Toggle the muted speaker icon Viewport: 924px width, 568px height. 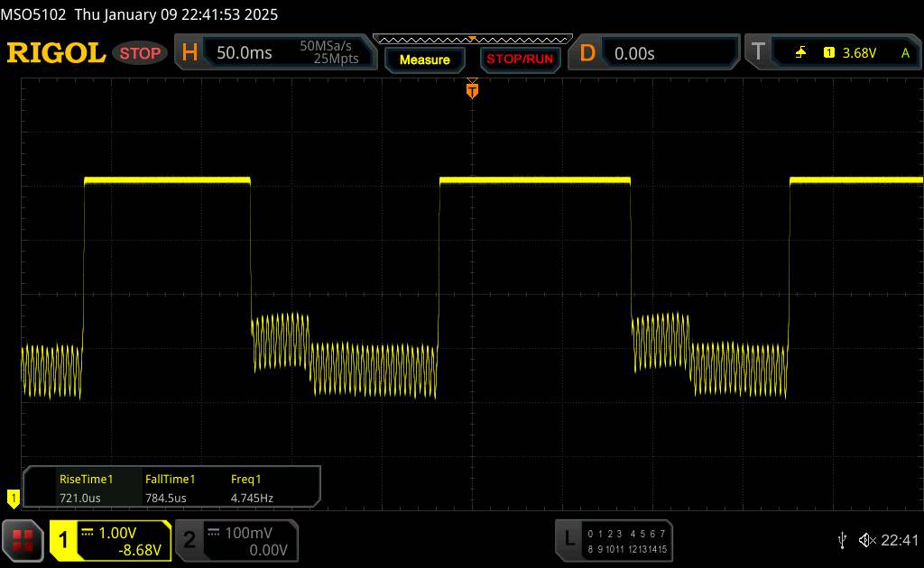tap(867, 540)
